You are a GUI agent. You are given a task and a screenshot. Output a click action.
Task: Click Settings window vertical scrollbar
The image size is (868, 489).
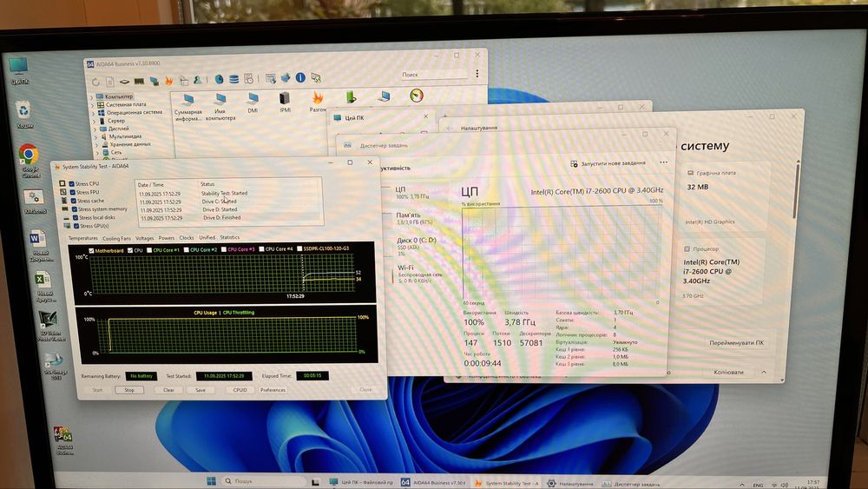pos(797,188)
